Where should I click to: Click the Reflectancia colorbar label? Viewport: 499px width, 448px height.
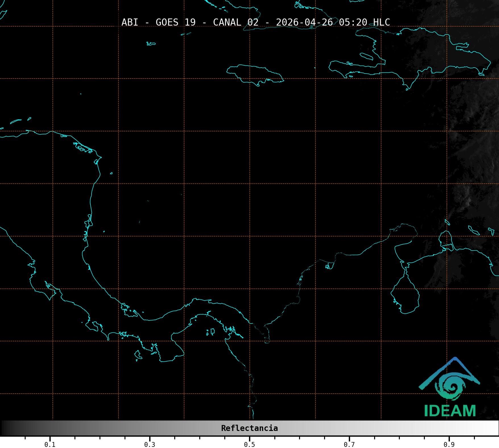click(x=249, y=428)
